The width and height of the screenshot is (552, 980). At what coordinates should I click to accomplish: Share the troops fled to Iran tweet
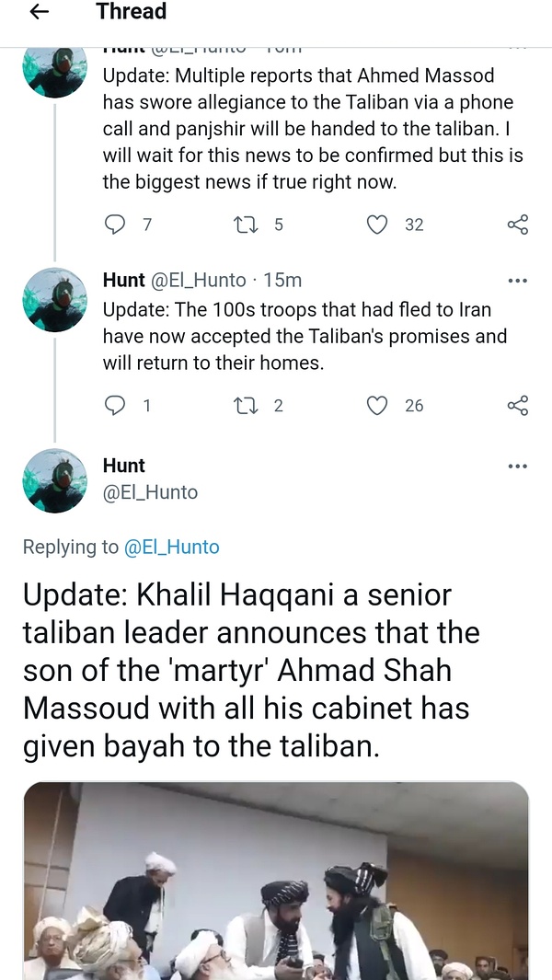coord(518,405)
